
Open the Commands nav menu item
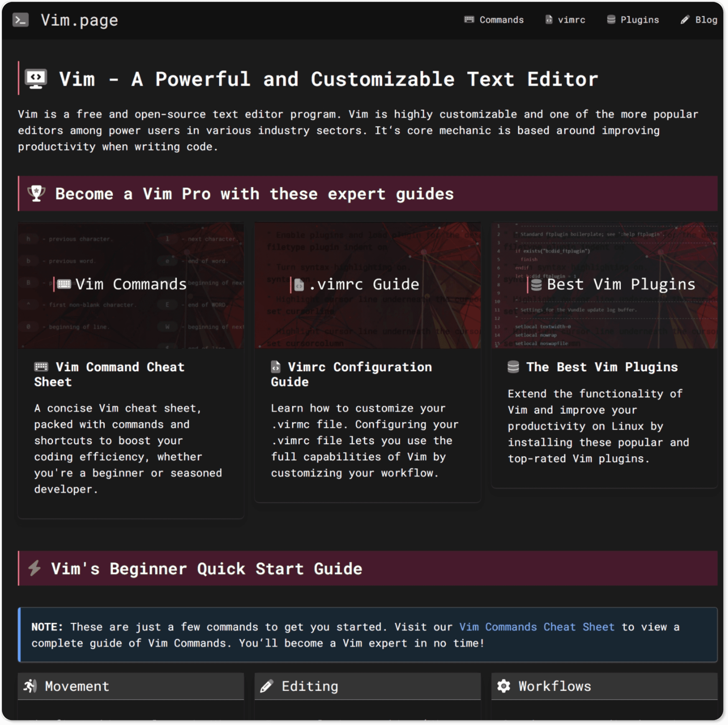502,20
